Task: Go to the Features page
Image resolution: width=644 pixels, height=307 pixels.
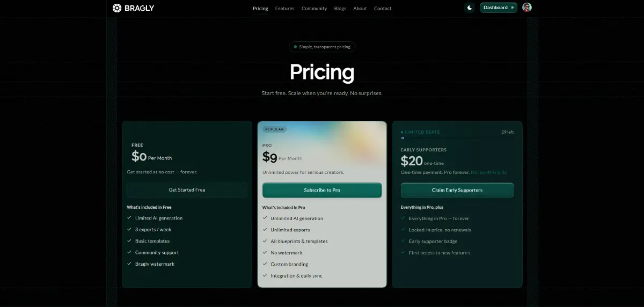Action: 284,9
